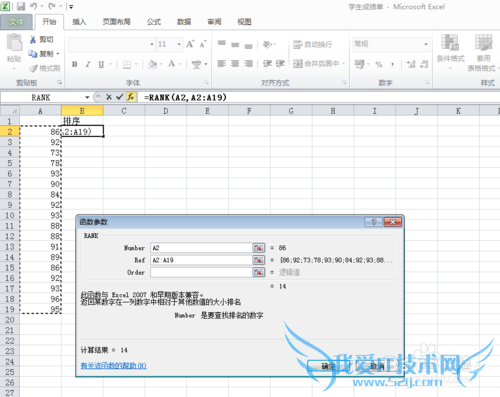Screen dimensions: 500x397
Task: Open Conditional Formatting 条件格式 menu
Action: click(450, 52)
